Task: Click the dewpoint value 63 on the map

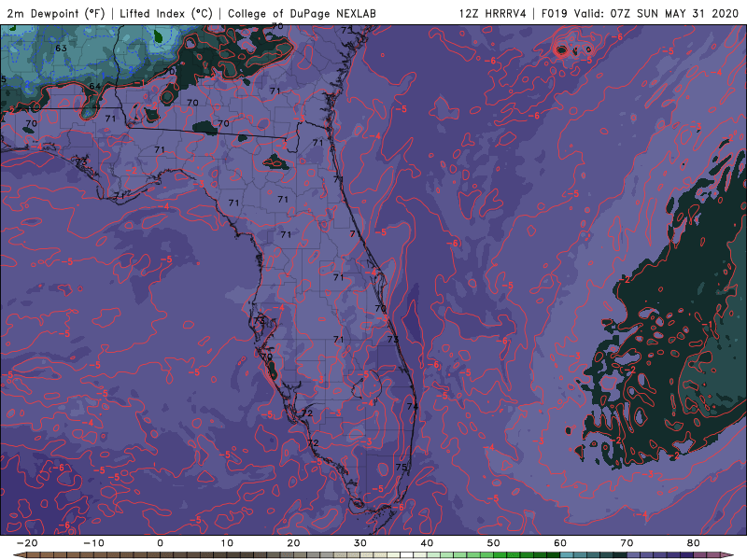Action: tap(61, 49)
